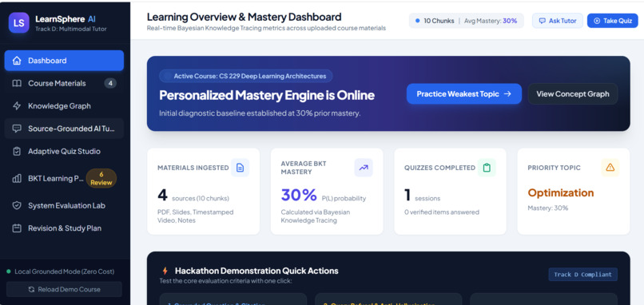Go to the Knowledge Graph page
This screenshot has width=644, height=305.
coord(64,106)
